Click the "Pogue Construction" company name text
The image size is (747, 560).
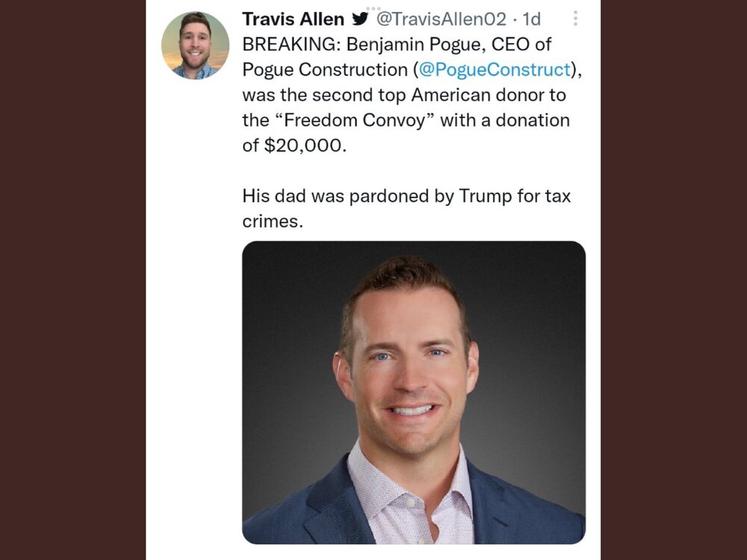(x=323, y=69)
